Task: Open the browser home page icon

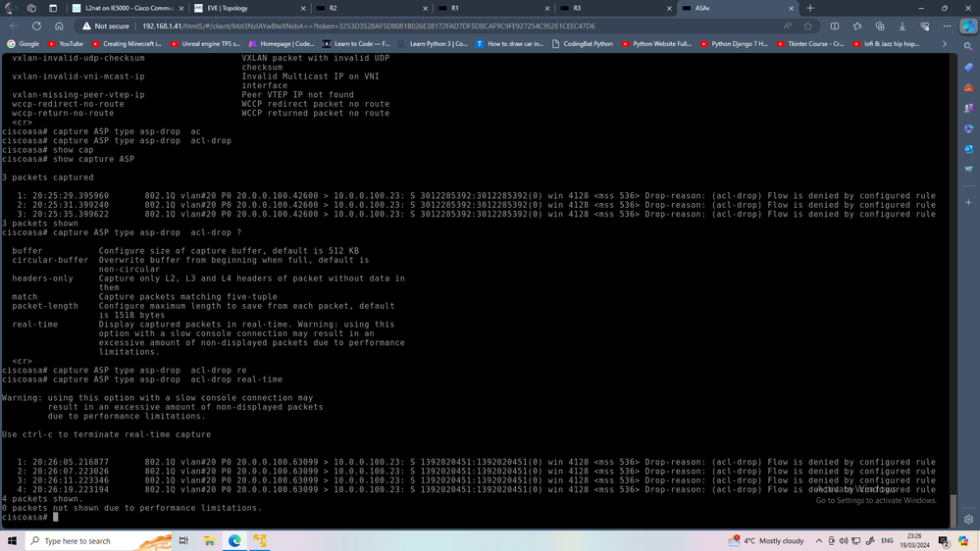Action: point(59,26)
